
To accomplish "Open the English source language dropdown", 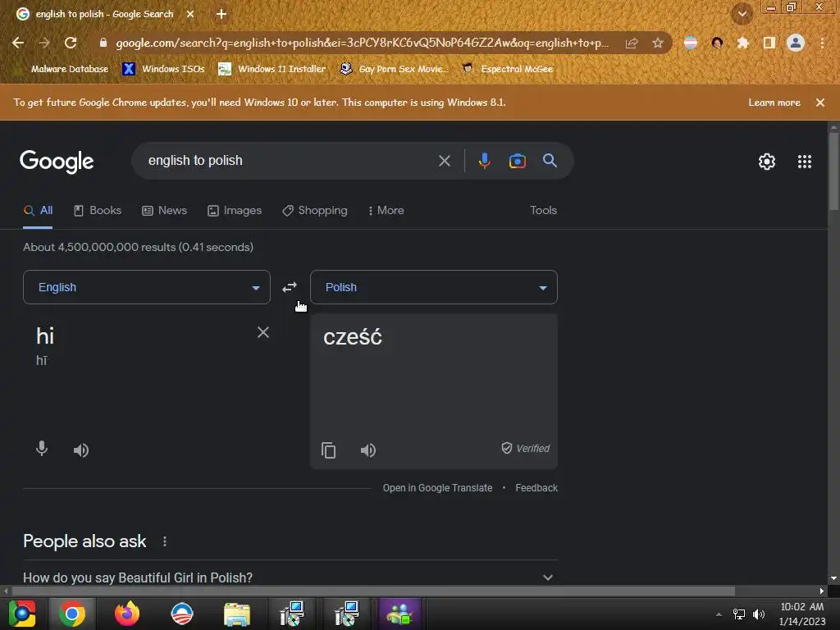I will (146, 287).
